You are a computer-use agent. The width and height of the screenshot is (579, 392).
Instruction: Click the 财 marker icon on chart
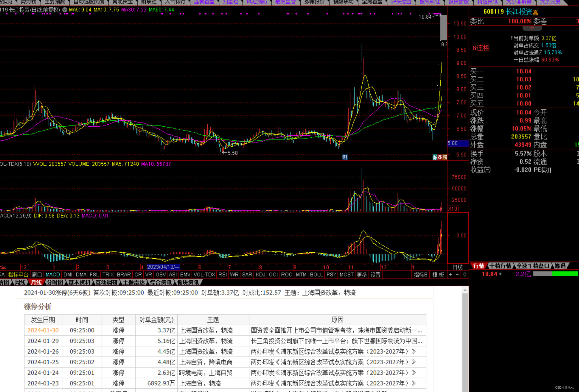coord(345,157)
